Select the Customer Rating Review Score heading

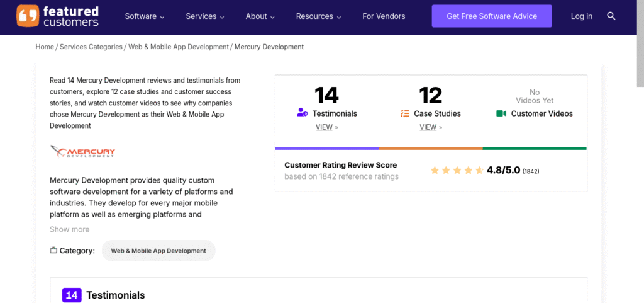340,165
